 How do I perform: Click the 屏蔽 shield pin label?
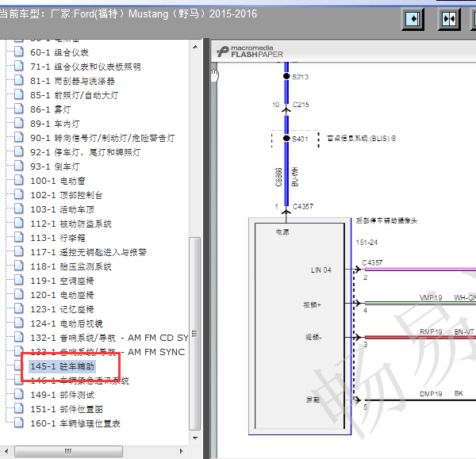[x=313, y=400]
